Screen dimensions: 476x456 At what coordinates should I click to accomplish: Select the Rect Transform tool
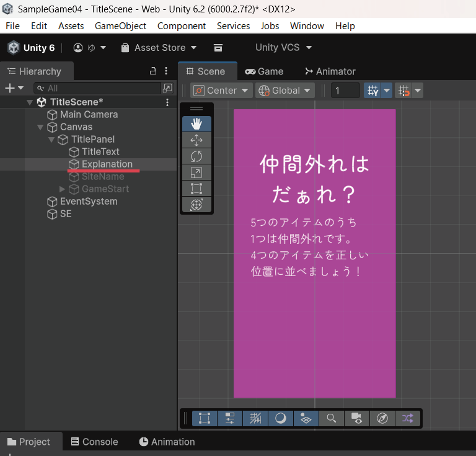196,189
